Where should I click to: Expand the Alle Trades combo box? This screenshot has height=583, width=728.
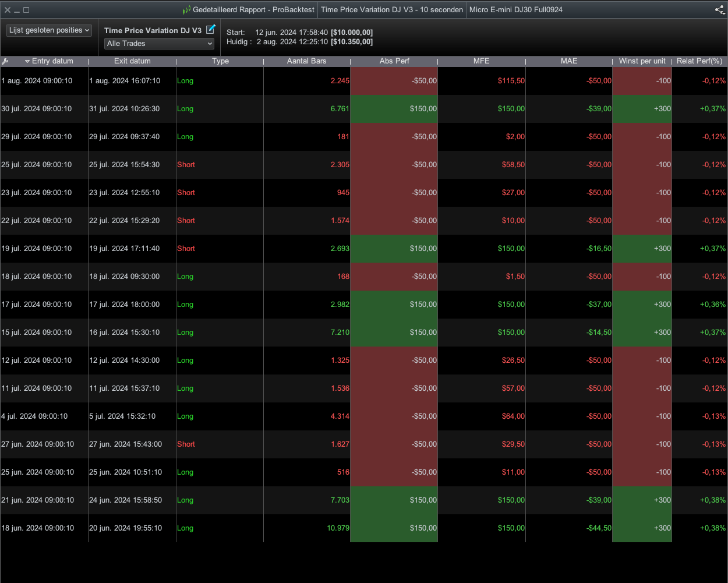(160, 44)
